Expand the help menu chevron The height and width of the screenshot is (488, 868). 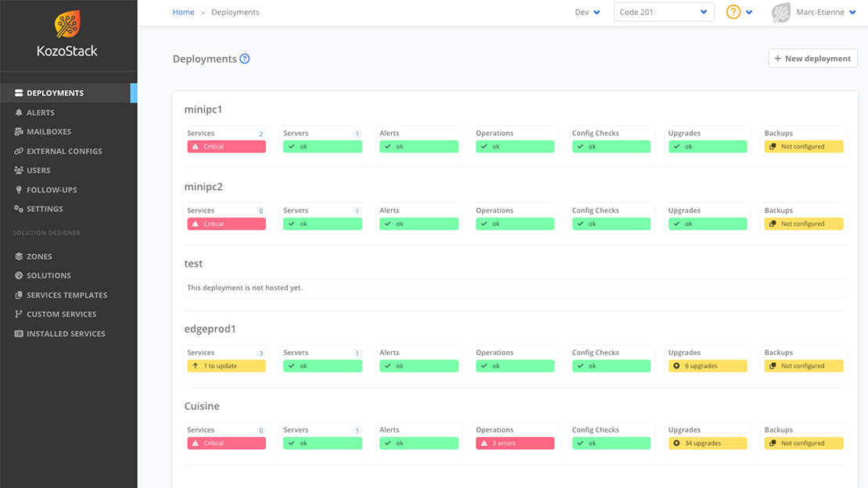(x=749, y=13)
